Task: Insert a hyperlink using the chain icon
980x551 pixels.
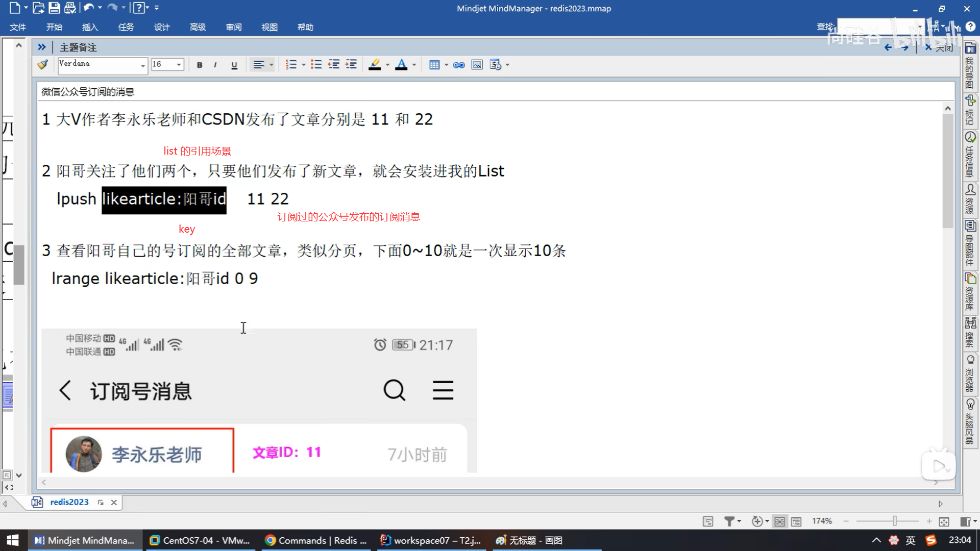Action: click(x=459, y=65)
